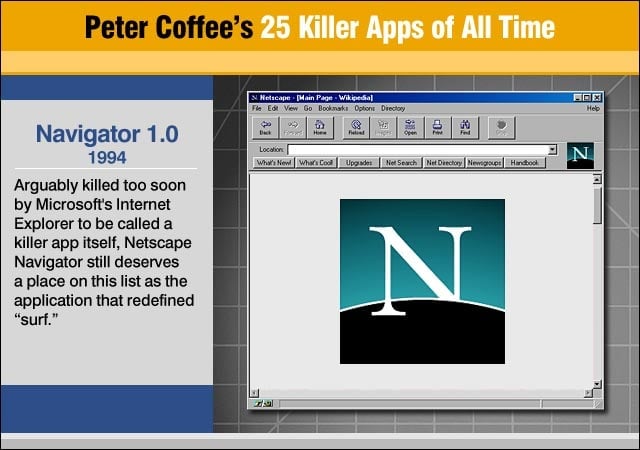Click the status bar security icon
Screen dimensions: 640x450
point(262,403)
